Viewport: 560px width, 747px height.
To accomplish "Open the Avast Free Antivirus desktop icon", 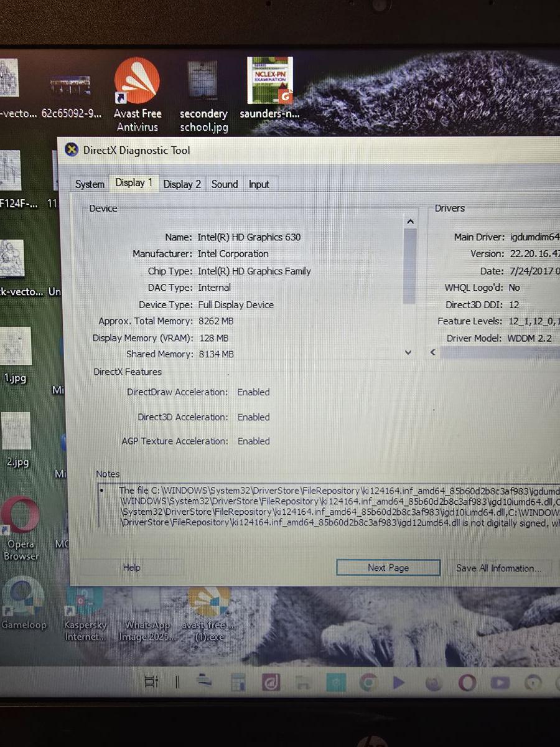I will 137,95.
